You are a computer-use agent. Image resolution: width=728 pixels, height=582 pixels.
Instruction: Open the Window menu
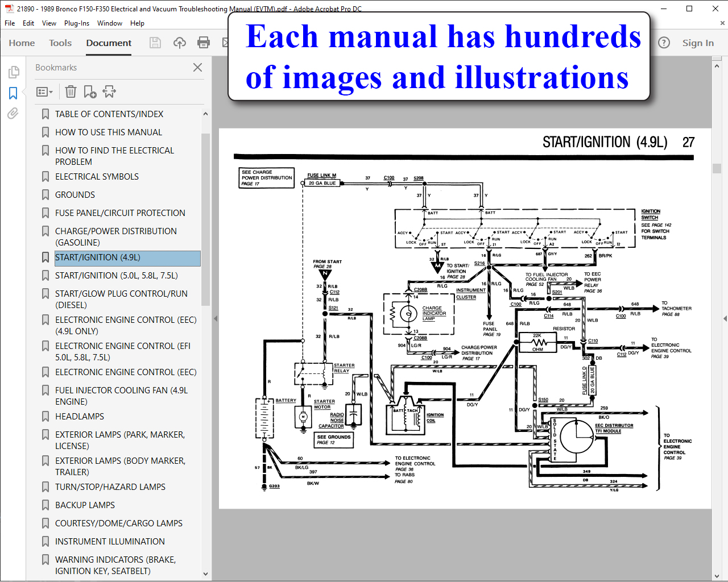(110, 23)
